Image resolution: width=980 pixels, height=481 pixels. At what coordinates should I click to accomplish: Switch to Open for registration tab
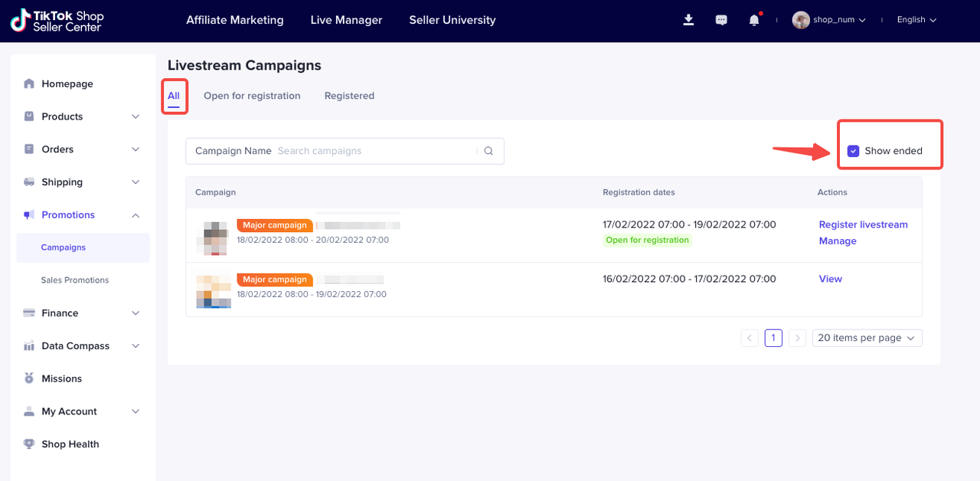(252, 96)
